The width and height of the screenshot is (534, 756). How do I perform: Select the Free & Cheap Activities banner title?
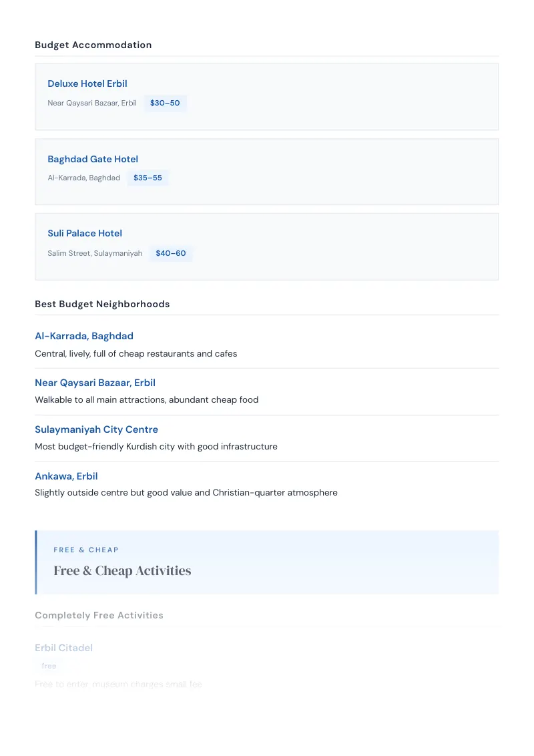tap(122, 571)
